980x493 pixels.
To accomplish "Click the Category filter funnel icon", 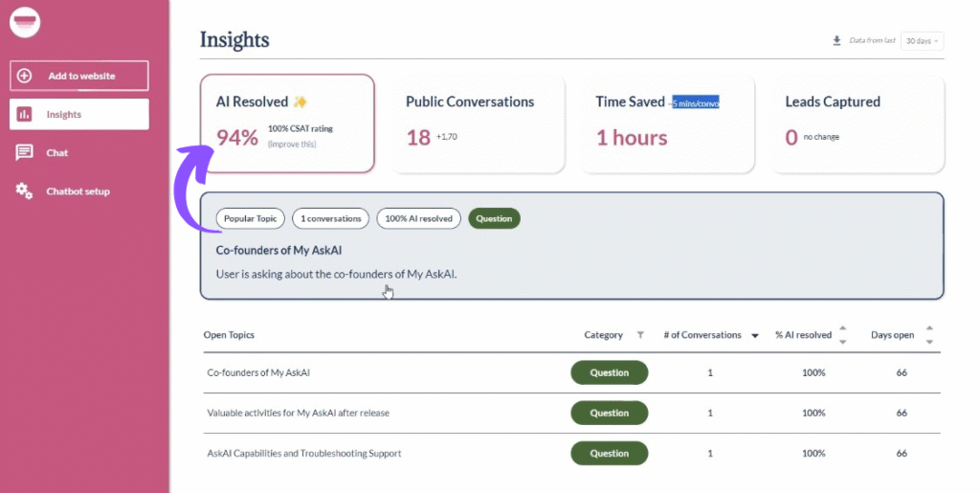I will (x=641, y=335).
